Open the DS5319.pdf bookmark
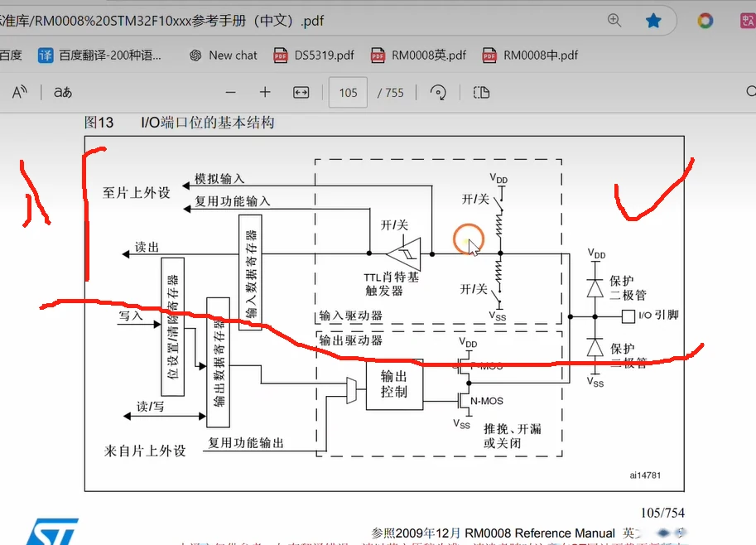Screen dimensions: 756x545 click(314, 55)
